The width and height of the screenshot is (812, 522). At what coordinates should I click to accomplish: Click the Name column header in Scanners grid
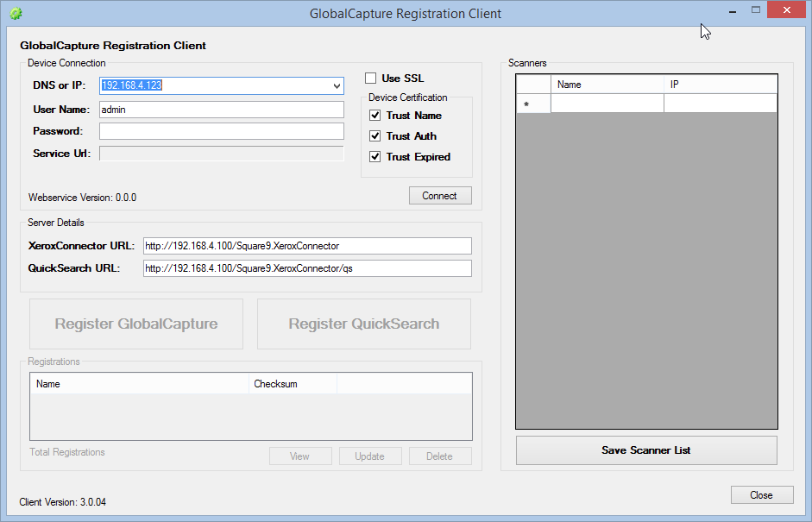point(607,85)
